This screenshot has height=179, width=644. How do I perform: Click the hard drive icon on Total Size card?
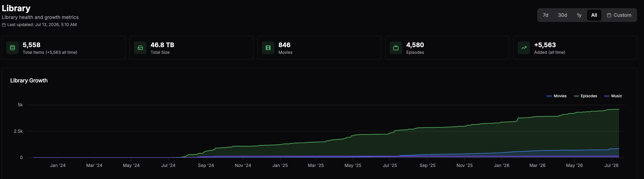(140, 48)
